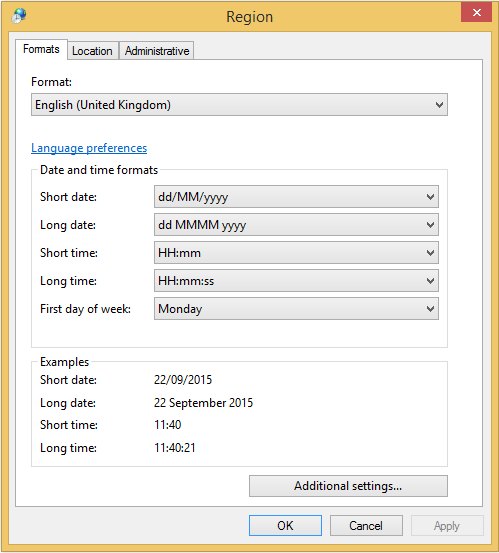499x553 pixels.
Task: Expand the Short date dd/MM/yyyy dropdown
Action: tap(296, 197)
